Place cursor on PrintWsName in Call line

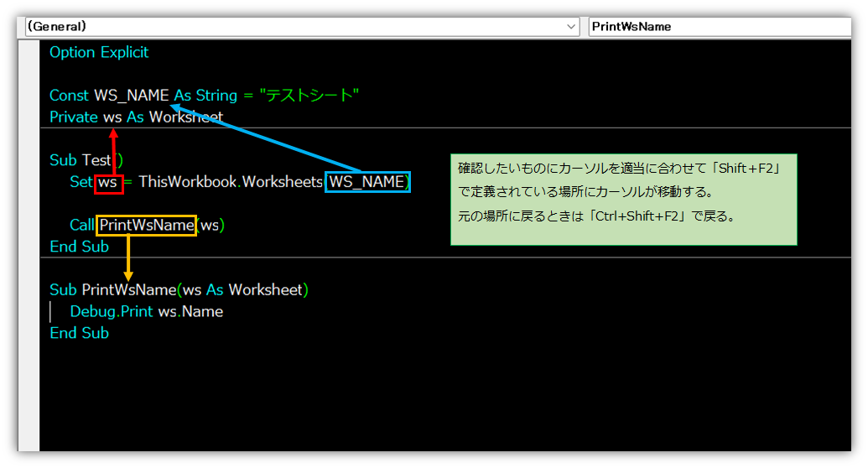(146, 226)
